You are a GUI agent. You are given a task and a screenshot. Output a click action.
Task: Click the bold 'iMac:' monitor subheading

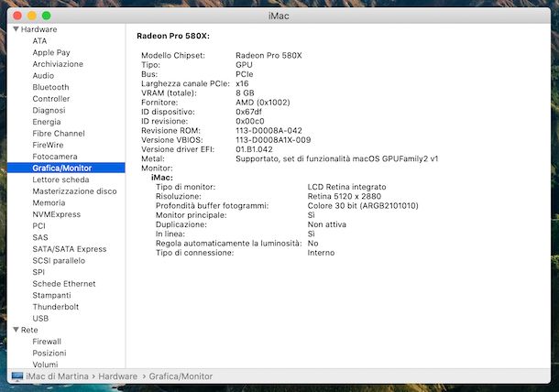coord(162,178)
